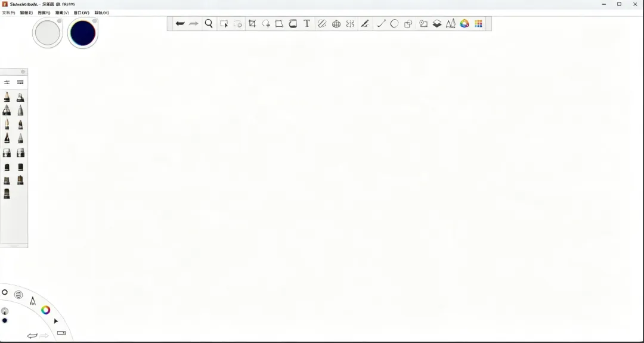Viewport: 644px width, 343px height.
Task: Select the Selection tool in the toolbar
Action: point(224,24)
